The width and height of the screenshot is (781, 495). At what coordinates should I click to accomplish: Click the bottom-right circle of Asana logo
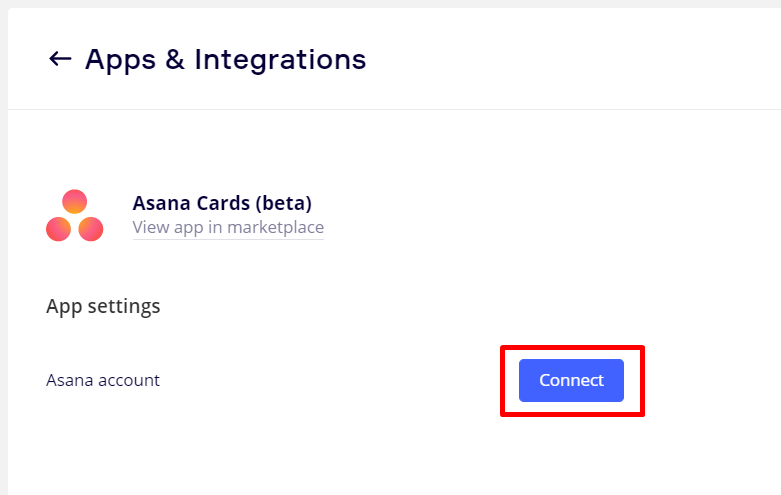(91, 229)
